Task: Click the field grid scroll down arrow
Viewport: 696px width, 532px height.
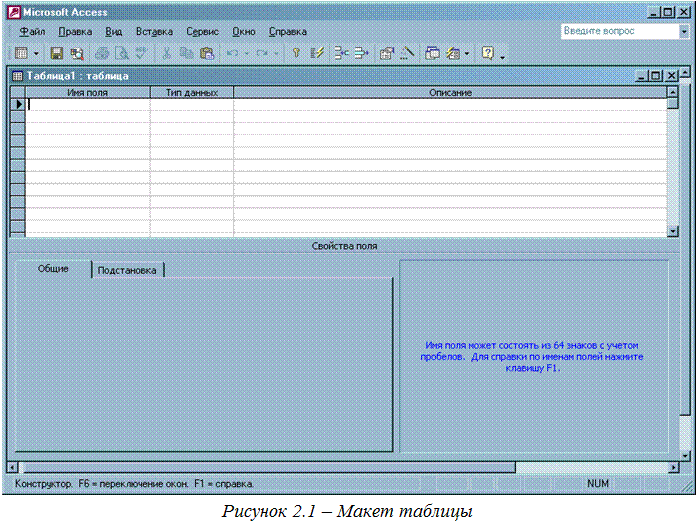Action: point(673,231)
